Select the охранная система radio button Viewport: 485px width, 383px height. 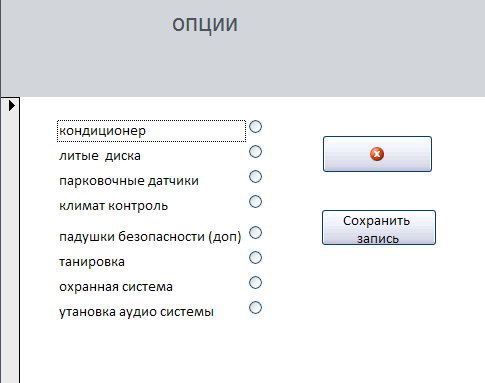click(x=255, y=283)
